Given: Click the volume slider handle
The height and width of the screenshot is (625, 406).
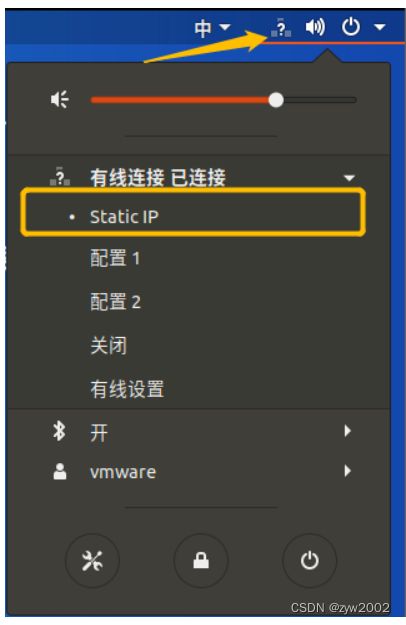Looking at the screenshot, I should point(276,100).
